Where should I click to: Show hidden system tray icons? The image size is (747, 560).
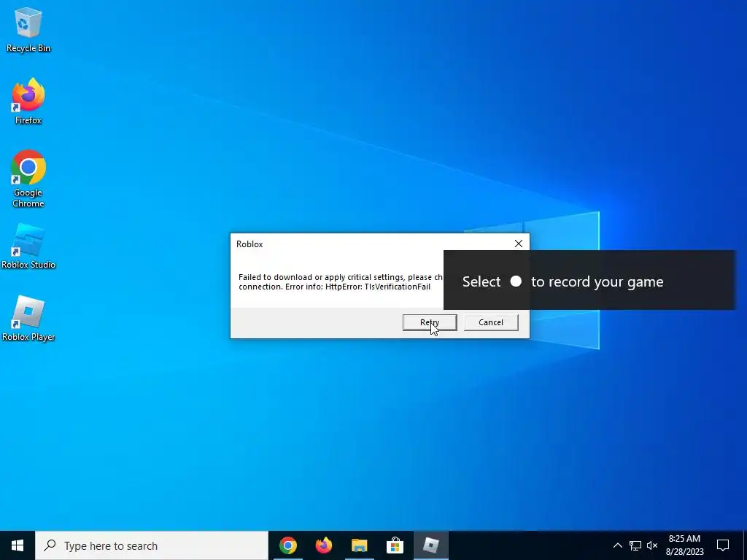[617, 545]
